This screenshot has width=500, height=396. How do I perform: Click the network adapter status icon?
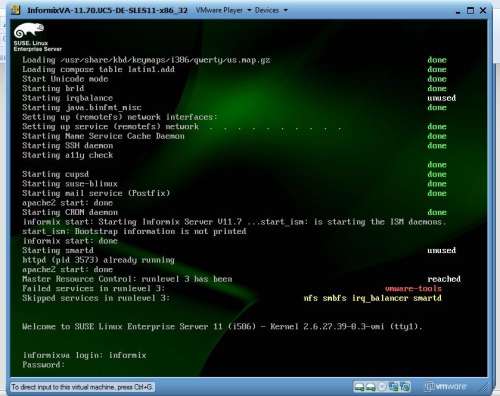click(x=394, y=387)
